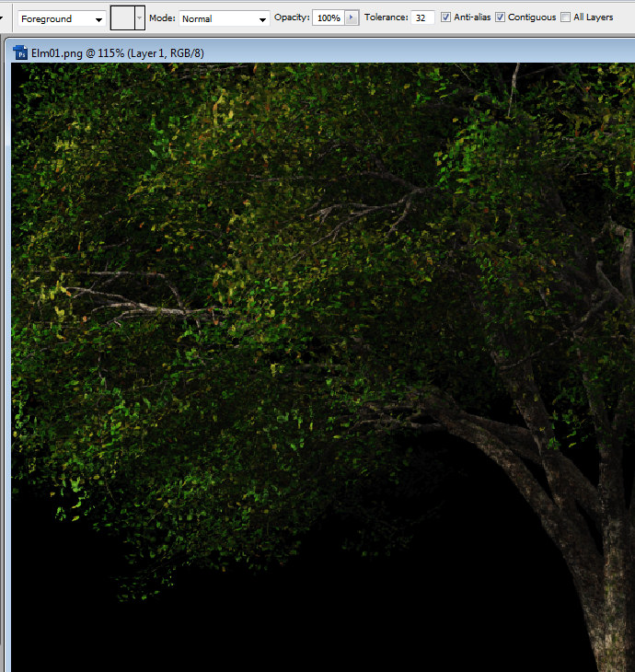Open the Foreground fill source dropdown
This screenshot has height=672, width=635.
[x=63, y=18]
